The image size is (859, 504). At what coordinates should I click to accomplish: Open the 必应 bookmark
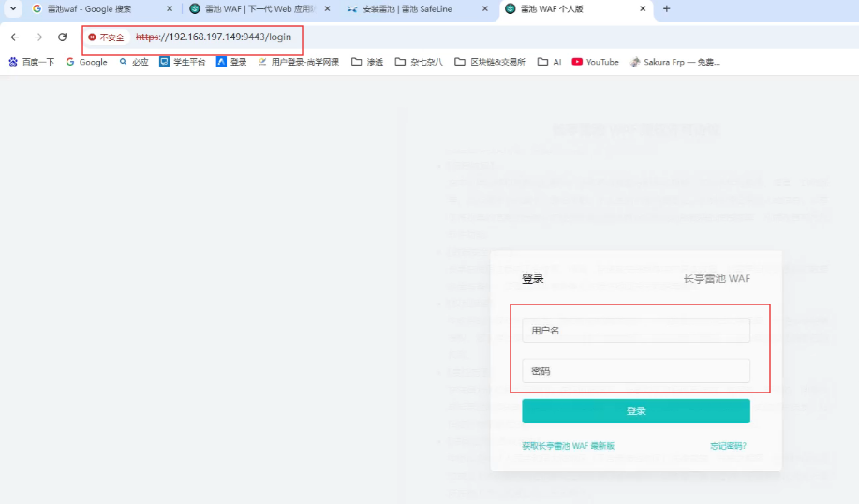click(134, 62)
